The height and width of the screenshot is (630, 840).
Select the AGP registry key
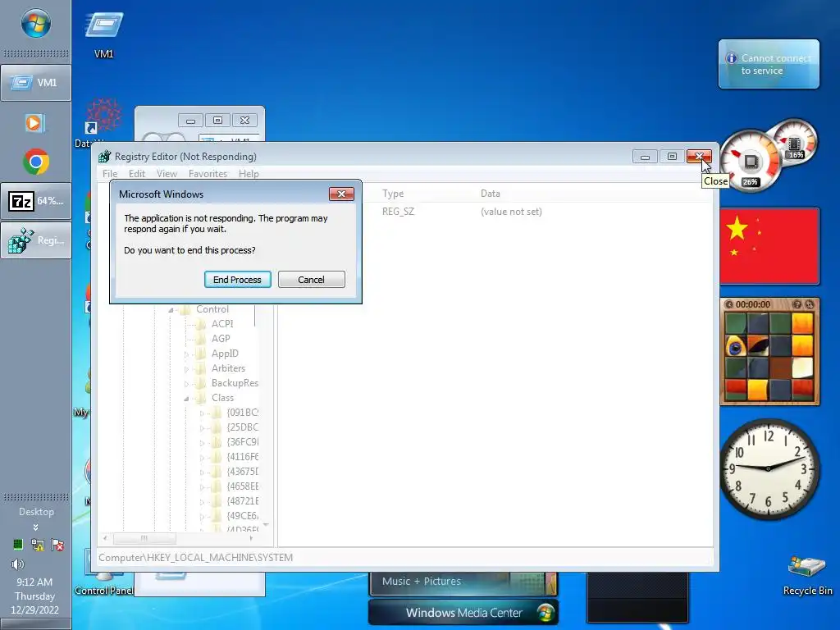pyautogui.click(x=221, y=339)
